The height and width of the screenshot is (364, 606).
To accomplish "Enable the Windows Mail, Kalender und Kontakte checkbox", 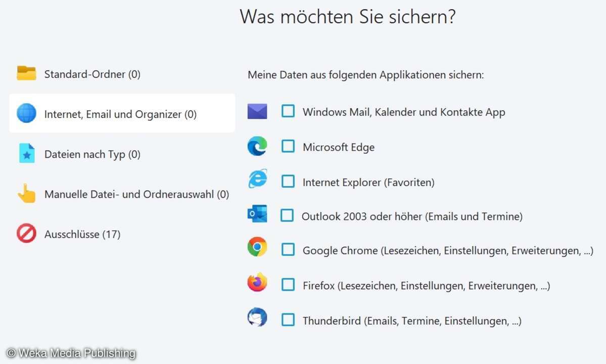I will tap(288, 111).
